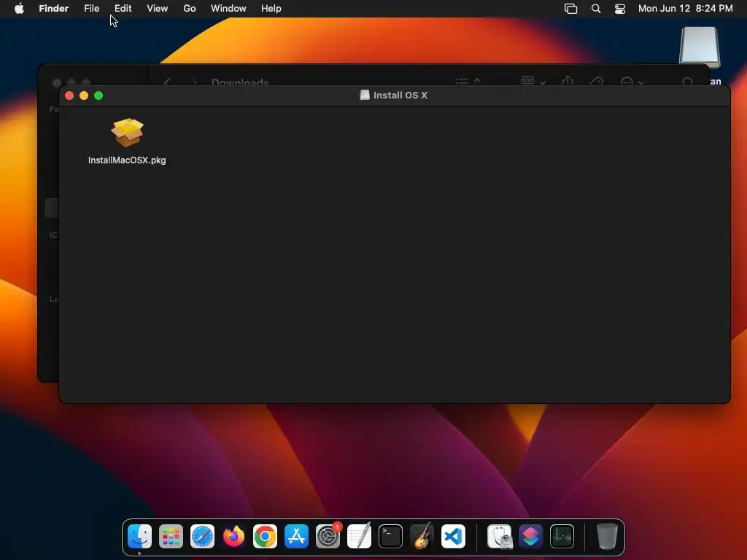
Task: Open the Help menu
Action: coord(271,9)
